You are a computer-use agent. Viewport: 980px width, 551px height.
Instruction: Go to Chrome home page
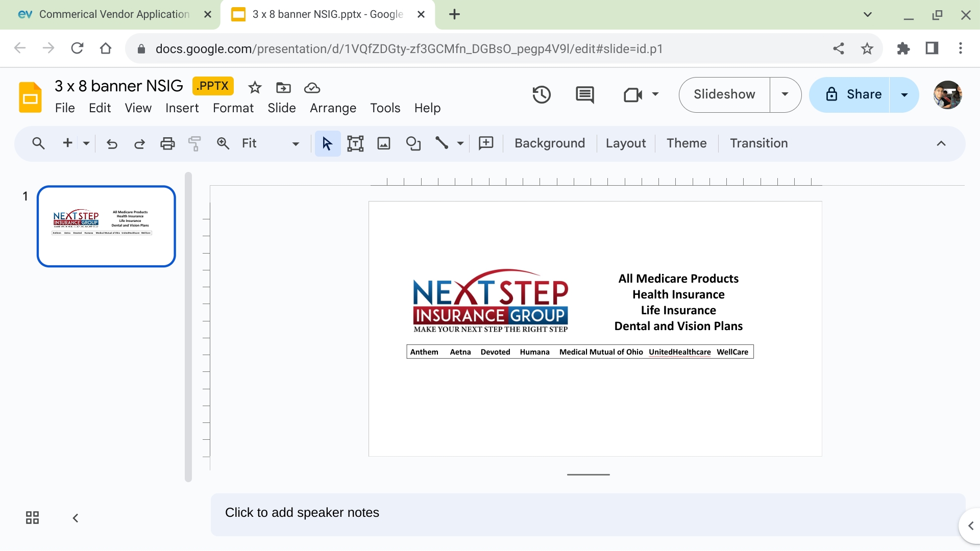(x=106, y=48)
